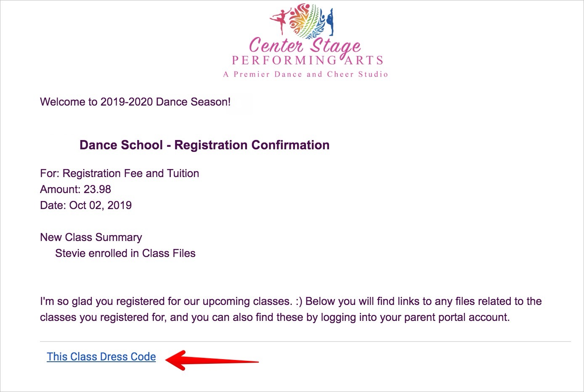Click the red arrow pointing at link
Screen dimensions: 584x392
point(212,360)
